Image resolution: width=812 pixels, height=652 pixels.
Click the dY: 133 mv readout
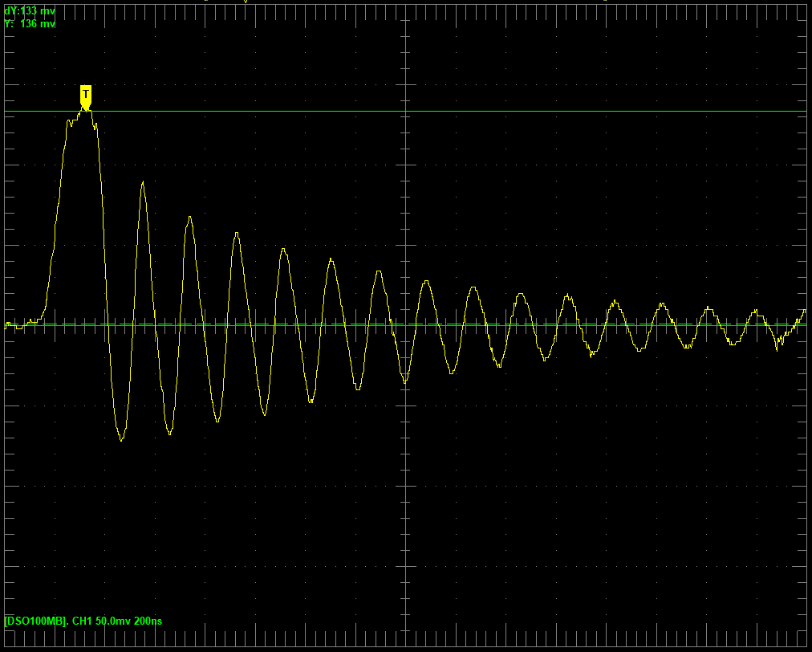[x=30, y=11]
